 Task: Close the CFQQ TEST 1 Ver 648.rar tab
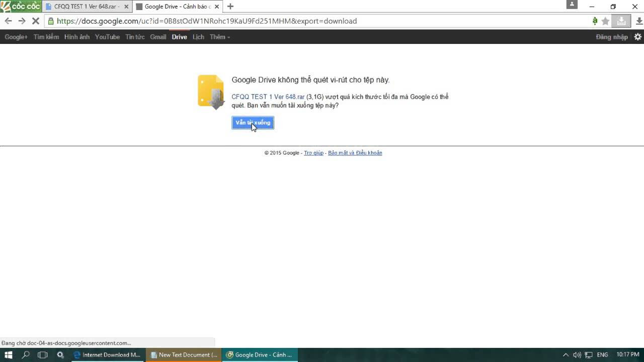click(126, 7)
